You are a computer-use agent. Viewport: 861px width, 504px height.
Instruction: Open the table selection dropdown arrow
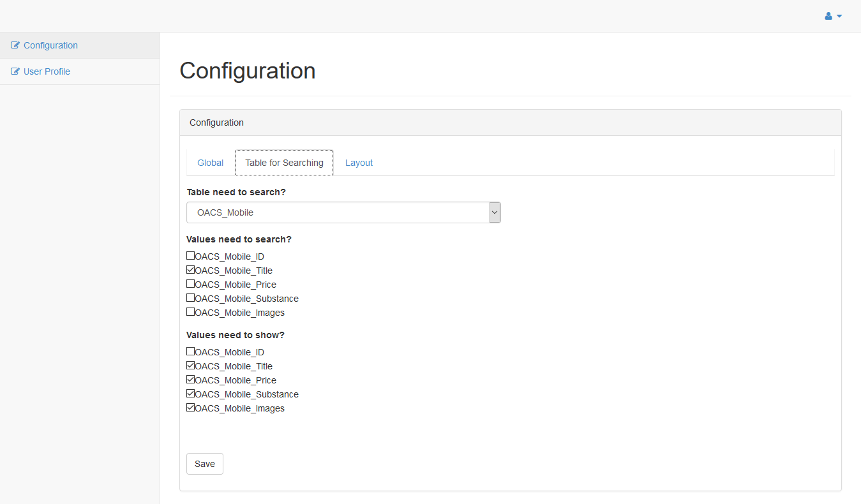click(495, 212)
